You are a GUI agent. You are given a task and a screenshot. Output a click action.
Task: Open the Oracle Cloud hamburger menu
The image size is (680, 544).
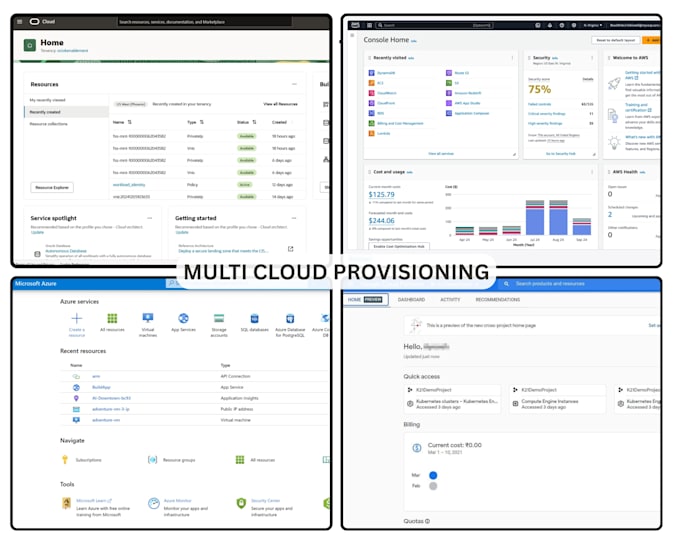point(20,22)
